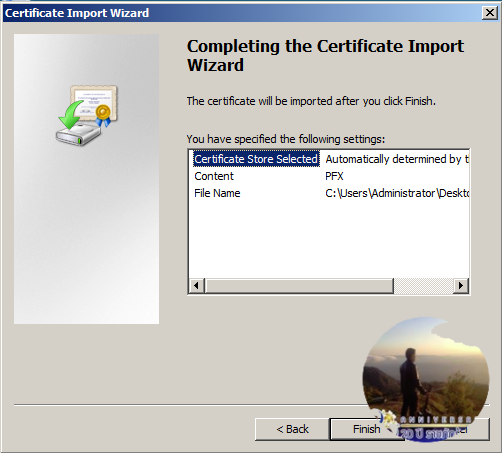Click the circular sunset photo overlay

(x=426, y=377)
